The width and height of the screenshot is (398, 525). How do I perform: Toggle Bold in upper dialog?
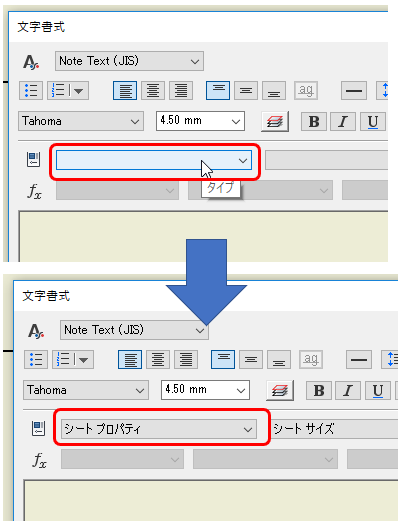[314, 122]
